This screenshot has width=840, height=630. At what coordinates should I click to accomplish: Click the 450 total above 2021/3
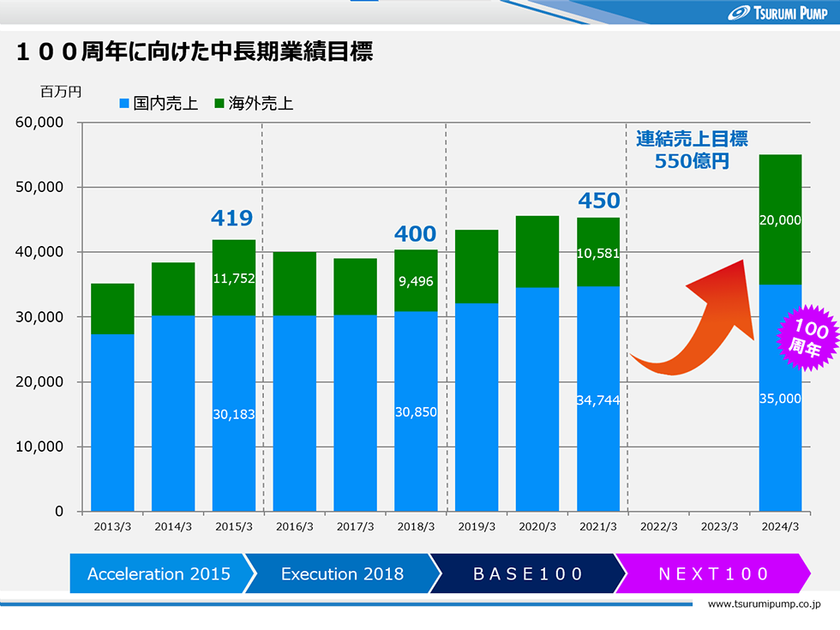(599, 201)
